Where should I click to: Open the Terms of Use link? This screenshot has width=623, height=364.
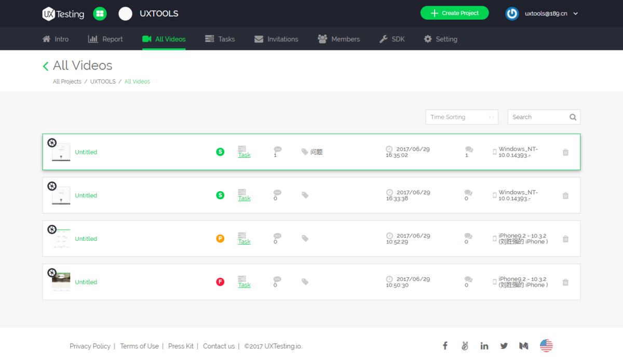(139, 346)
